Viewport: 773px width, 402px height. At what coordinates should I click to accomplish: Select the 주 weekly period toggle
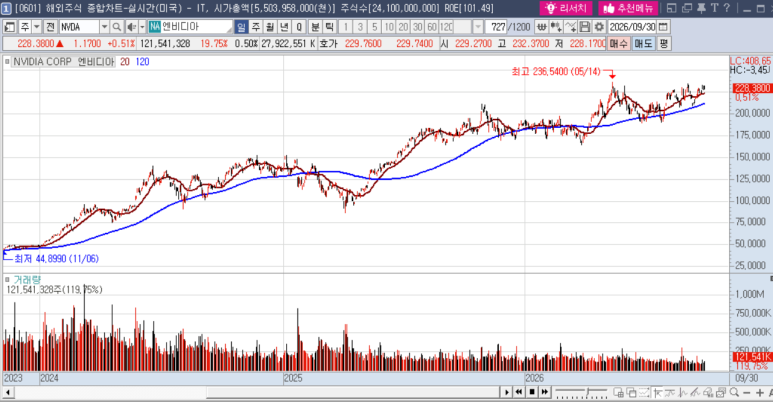tap(255, 27)
